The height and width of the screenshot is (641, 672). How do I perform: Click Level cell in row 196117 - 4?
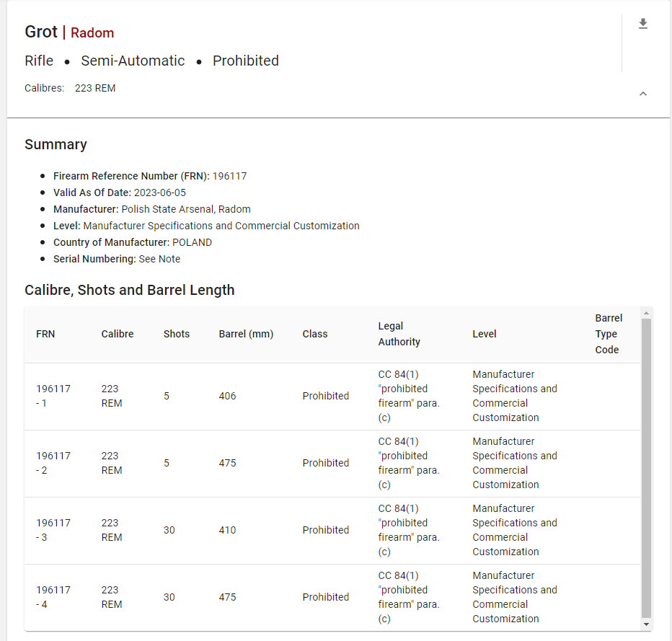pos(515,597)
